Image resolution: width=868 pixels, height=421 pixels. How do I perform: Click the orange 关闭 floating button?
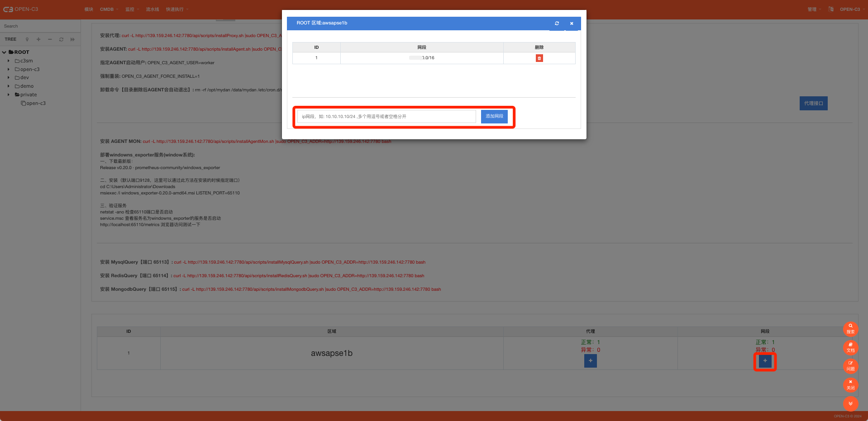851,385
